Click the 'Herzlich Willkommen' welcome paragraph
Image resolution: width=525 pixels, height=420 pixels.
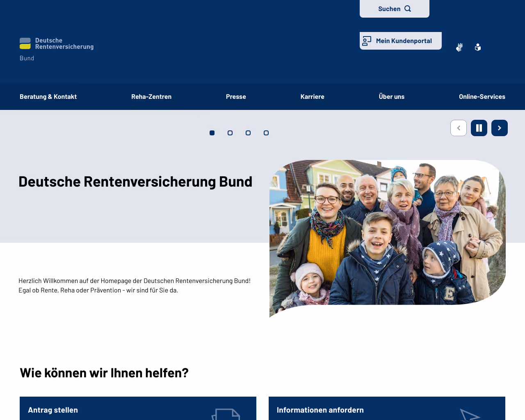(135, 285)
